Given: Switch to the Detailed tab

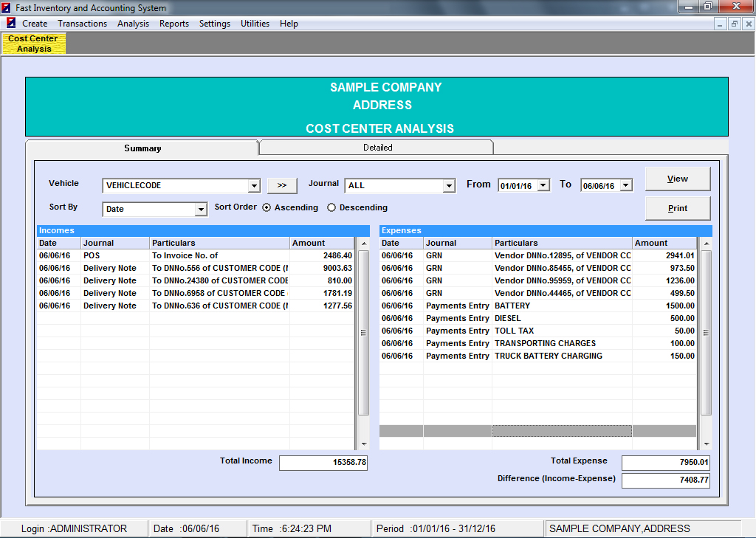Looking at the screenshot, I should click(x=377, y=148).
